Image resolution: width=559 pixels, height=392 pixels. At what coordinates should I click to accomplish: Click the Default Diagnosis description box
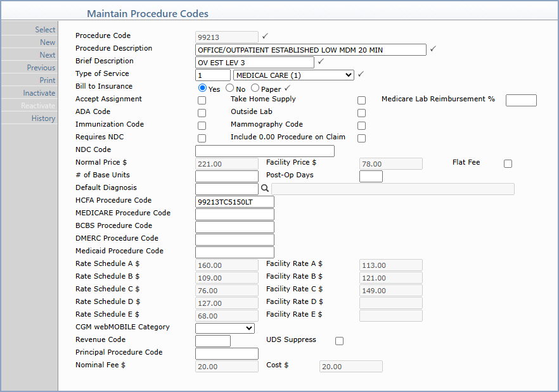[393, 189]
